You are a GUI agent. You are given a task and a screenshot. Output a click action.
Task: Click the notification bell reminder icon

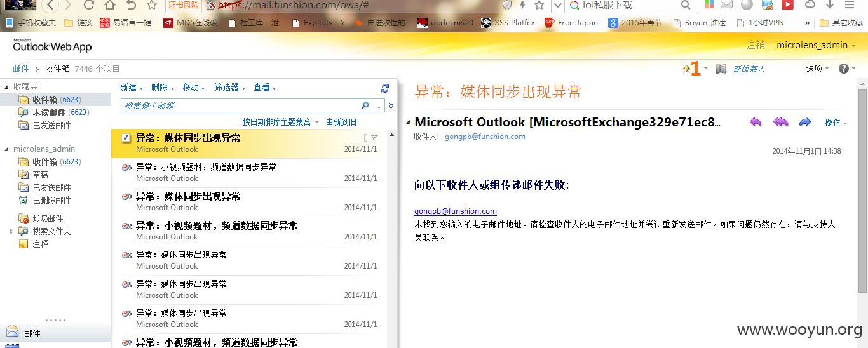click(x=687, y=69)
